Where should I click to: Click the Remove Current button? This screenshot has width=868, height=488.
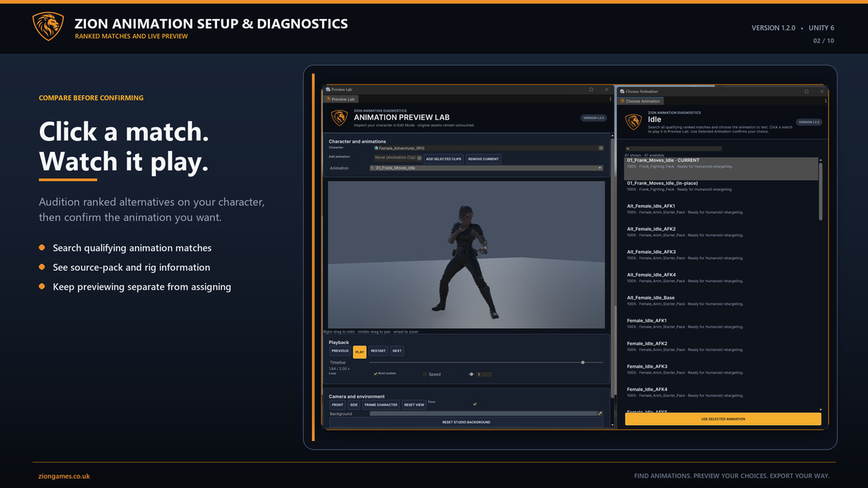pos(483,158)
